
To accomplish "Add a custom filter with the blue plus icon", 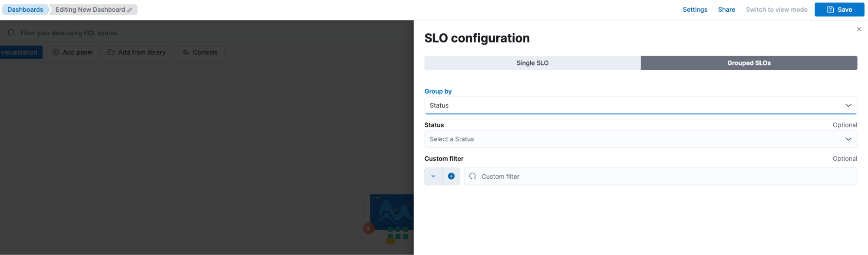I will click(451, 176).
